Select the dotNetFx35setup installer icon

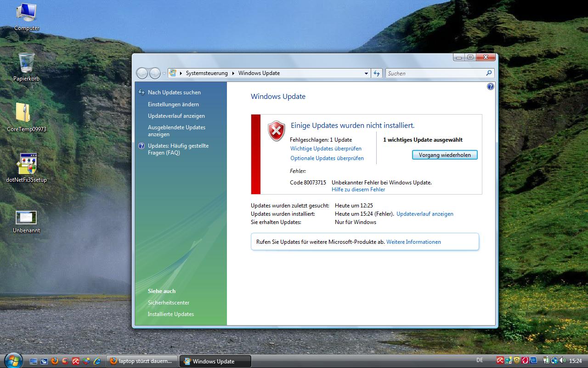[x=27, y=168]
